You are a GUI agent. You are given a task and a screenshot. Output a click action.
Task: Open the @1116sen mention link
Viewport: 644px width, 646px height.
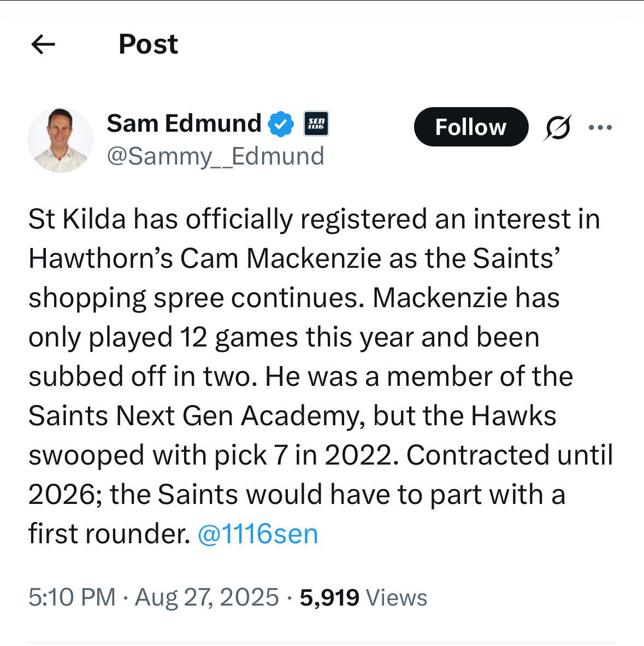pos(257,534)
